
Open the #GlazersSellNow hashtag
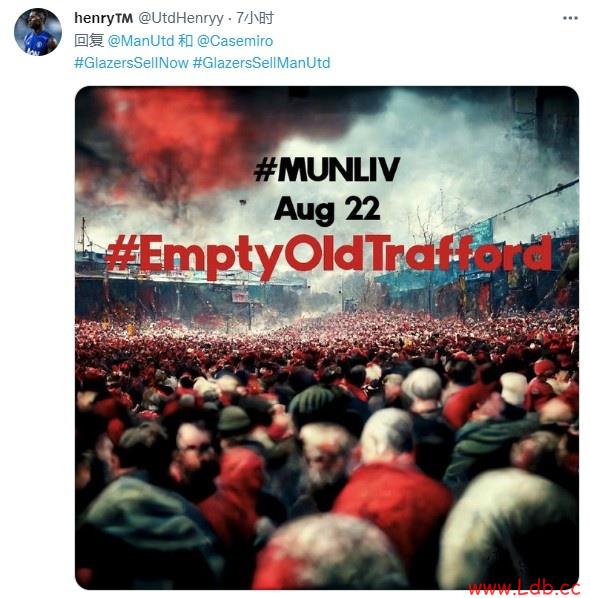click(132, 63)
